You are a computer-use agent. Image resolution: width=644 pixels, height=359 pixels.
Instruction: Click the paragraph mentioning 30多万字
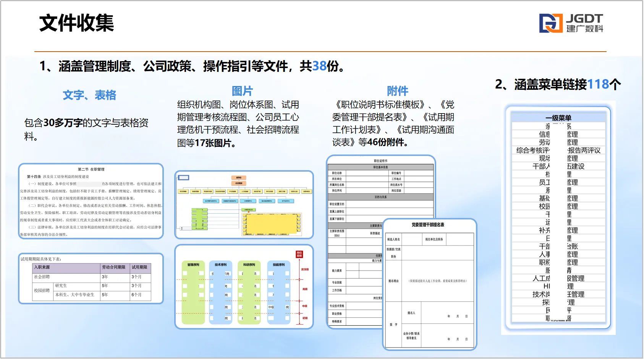86,129
